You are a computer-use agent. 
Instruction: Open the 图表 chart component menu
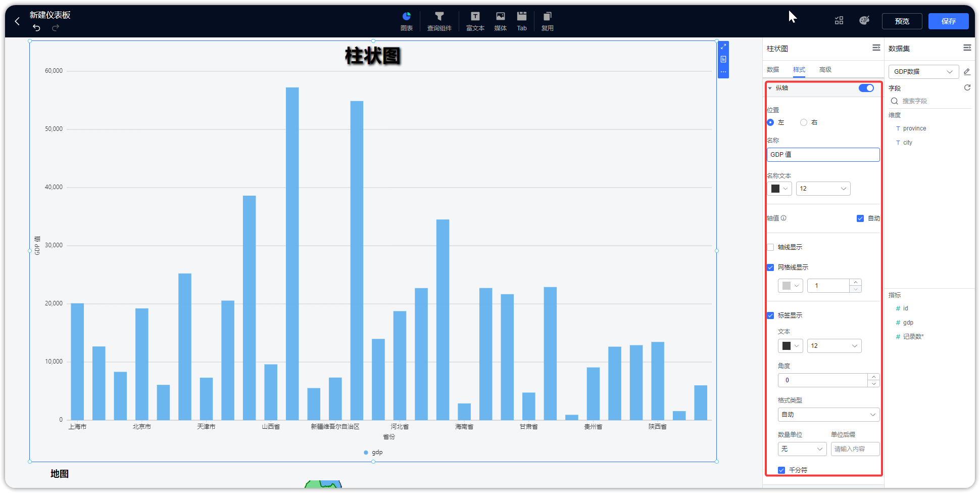[x=407, y=21]
